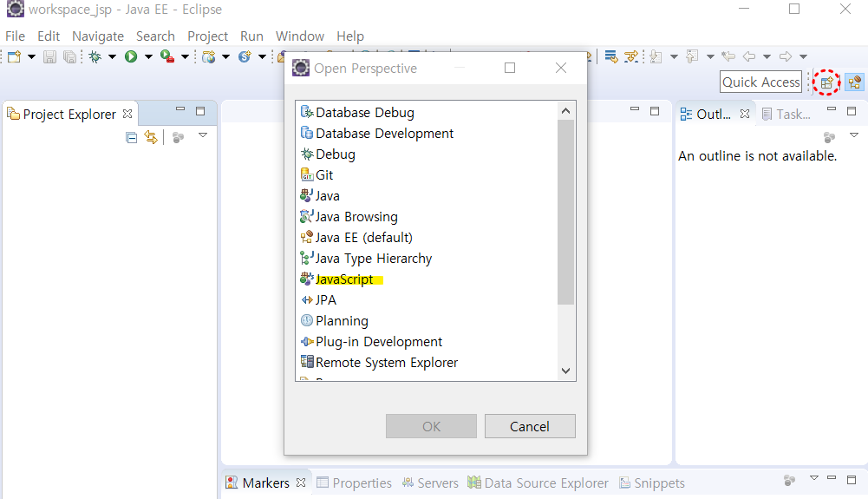
Task: Close the Markers view tab
Action: click(x=301, y=483)
